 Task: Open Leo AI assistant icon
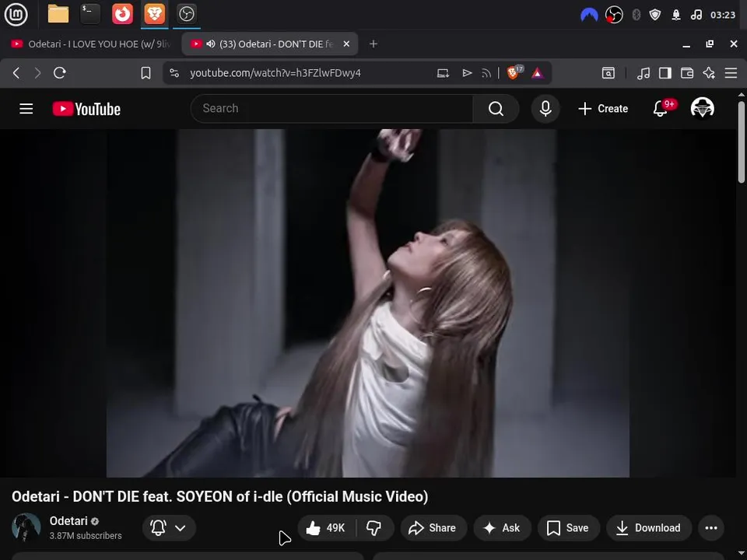pyautogui.click(x=709, y=73)
